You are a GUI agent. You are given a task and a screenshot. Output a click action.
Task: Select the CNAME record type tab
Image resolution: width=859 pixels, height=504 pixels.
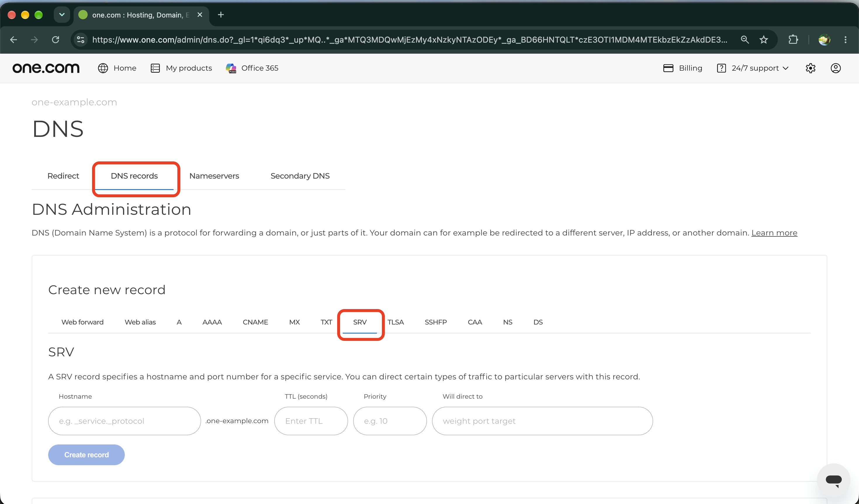[x=255, y=322]
